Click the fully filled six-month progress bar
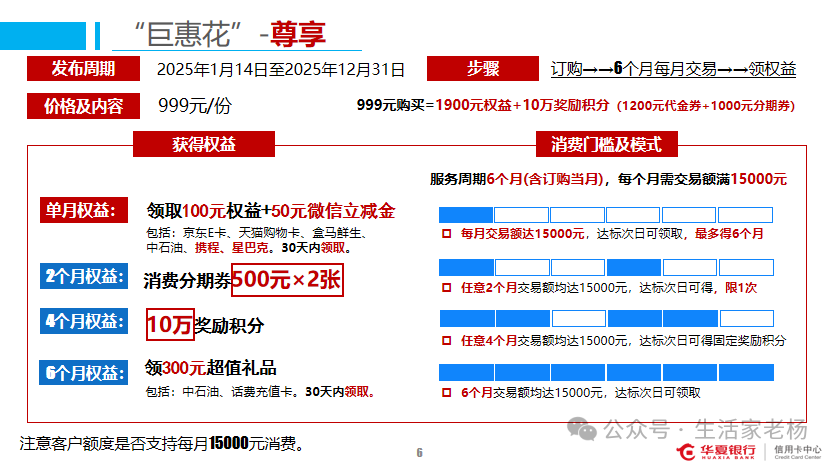The image size is (834, 462). [x=606, y=372]
